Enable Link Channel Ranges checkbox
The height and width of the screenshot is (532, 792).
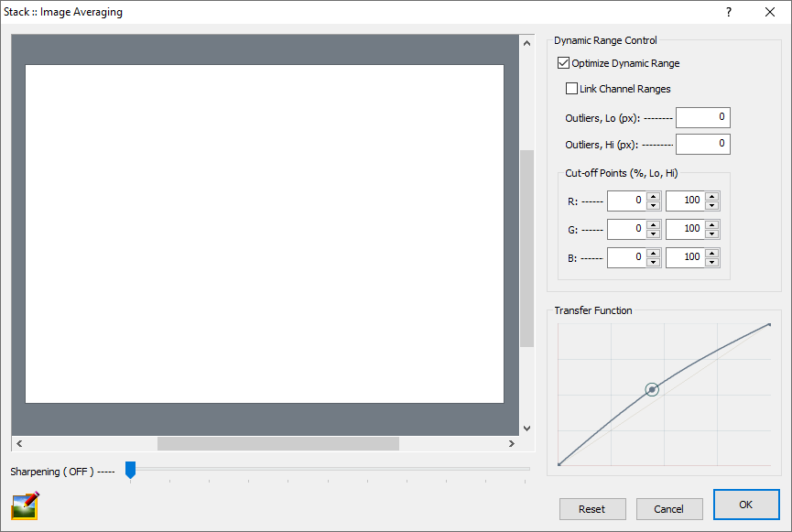tap(572, 89)
